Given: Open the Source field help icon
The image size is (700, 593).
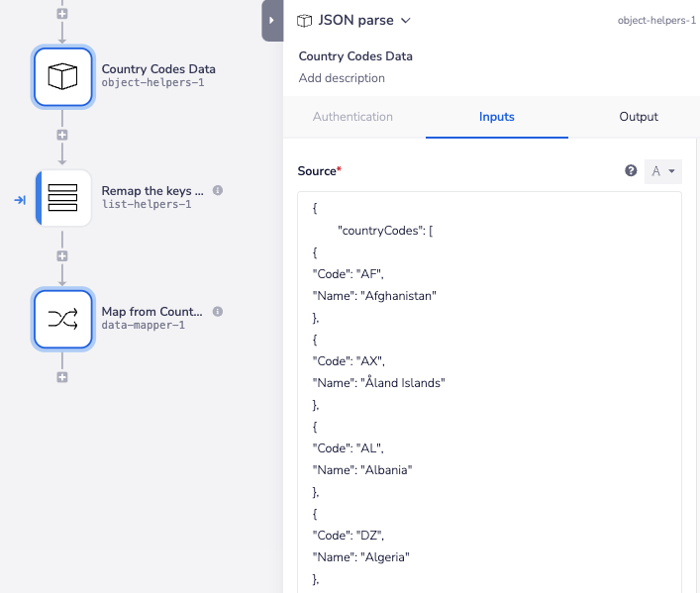Looking at the screenshot, I should tap(631, 171).
